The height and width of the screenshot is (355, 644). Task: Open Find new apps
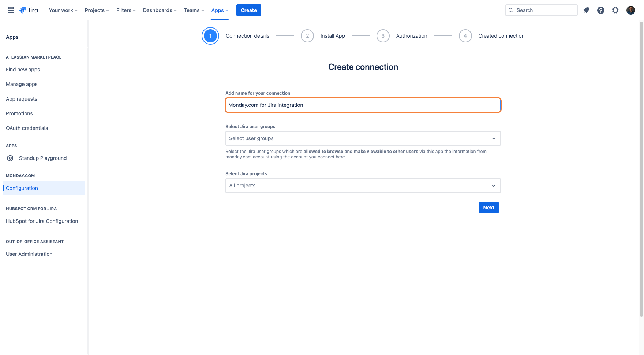pos(23,70)
